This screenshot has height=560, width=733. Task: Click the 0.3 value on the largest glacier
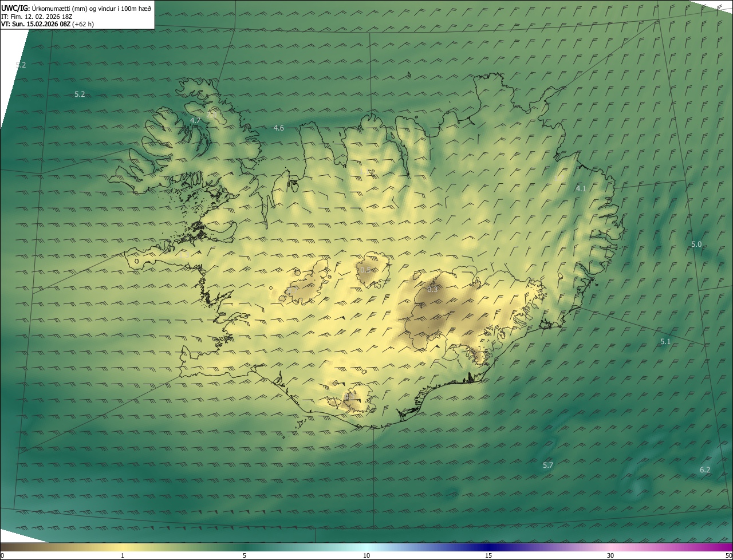432,289
